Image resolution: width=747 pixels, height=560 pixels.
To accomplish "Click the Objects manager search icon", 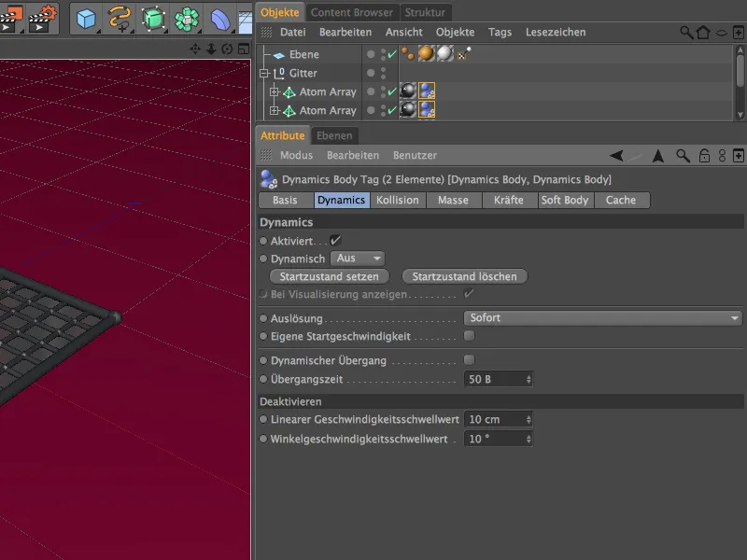I will (686, 33).
